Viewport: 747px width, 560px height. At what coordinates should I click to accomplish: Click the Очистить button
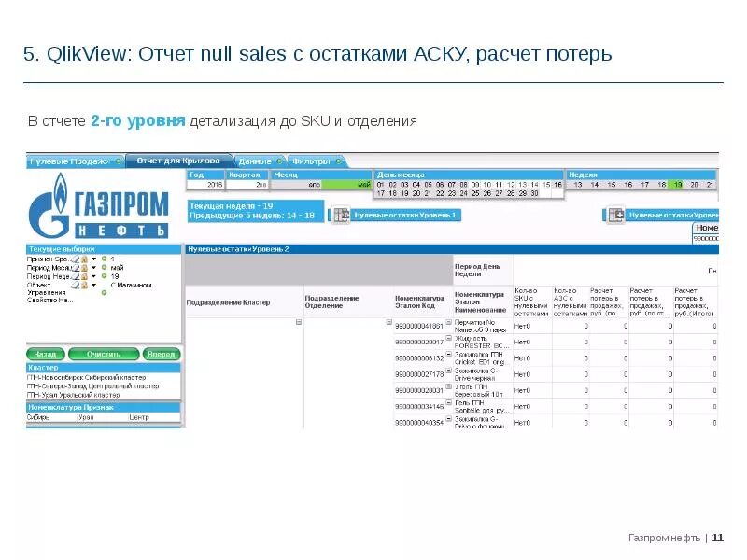104,355
